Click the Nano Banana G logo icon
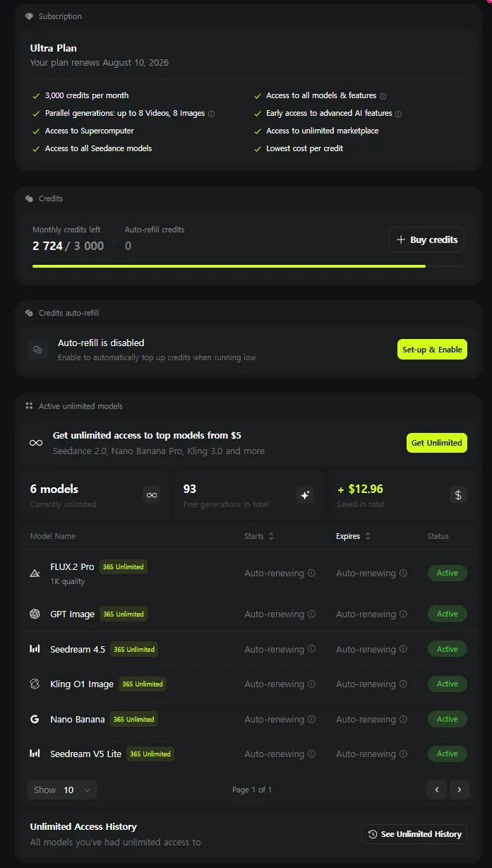Screen dimensions: 492x868 pyautogui.click(x=35, y=719)
